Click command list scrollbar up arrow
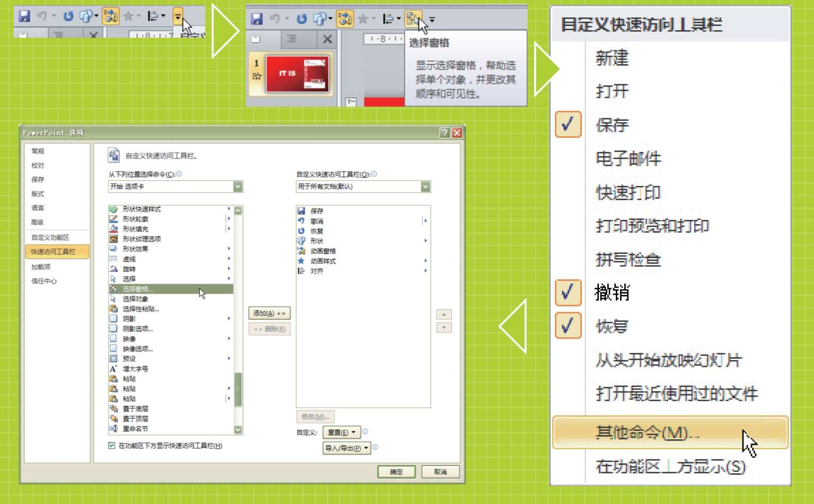 238,210
